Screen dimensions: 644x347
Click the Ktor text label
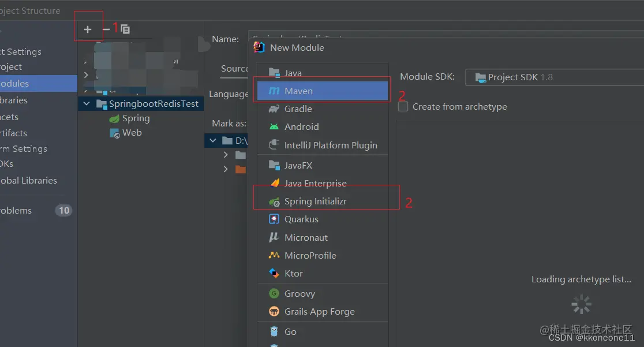pyautogui.click(x=294, y=274)
